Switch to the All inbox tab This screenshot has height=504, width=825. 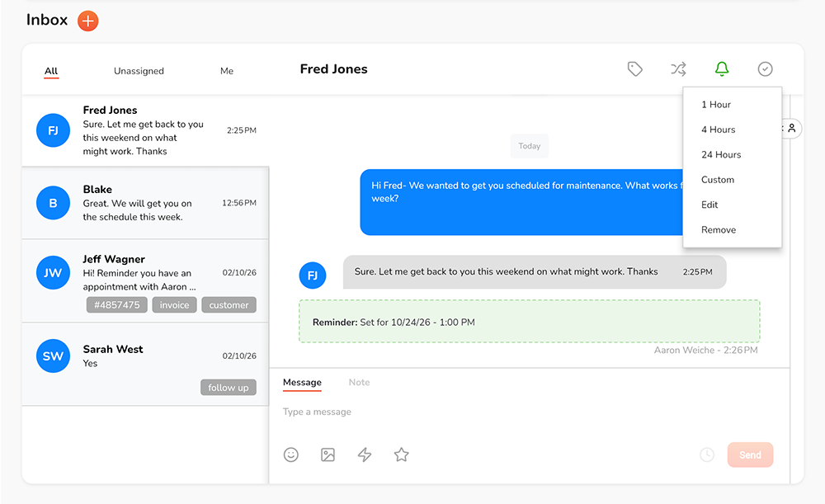click(51, 71)
